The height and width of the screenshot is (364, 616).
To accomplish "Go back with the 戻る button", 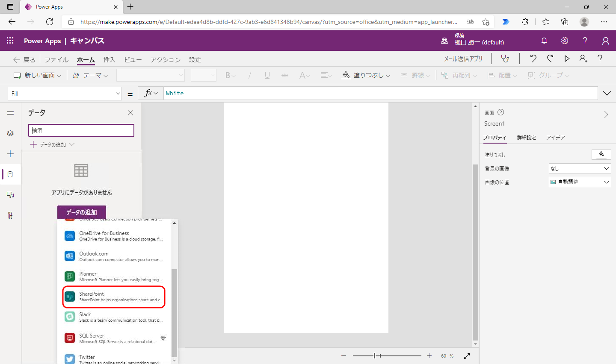I will pyautogui.click(x=24, y=60).
